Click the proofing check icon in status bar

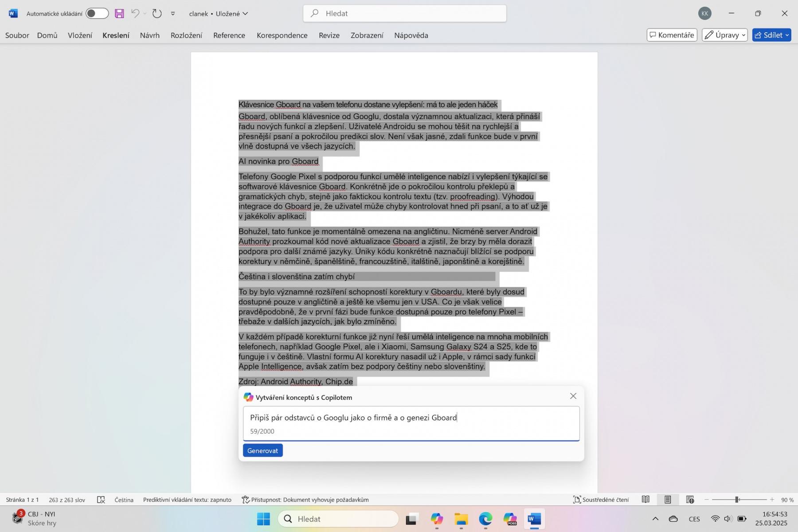point(101,500)
